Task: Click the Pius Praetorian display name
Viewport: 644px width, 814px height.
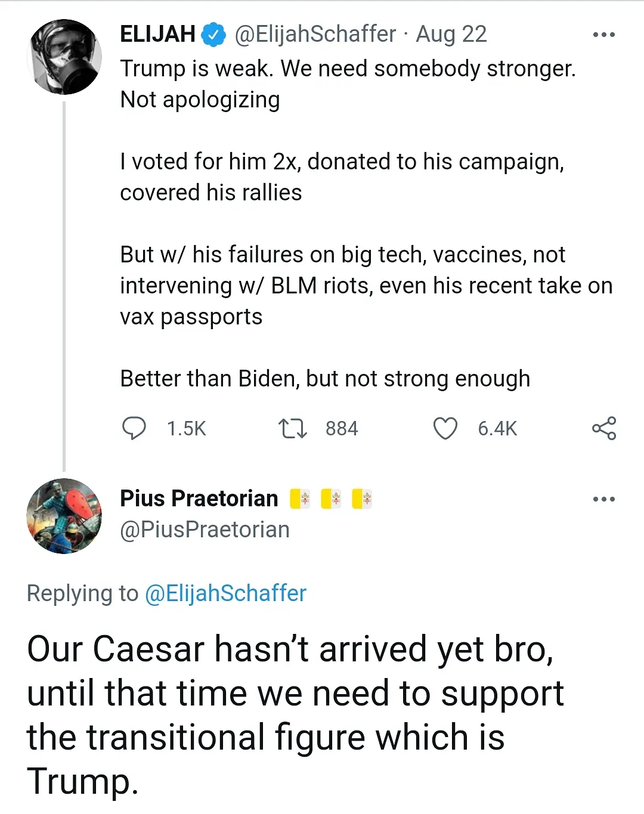Action: coord(199,499)
